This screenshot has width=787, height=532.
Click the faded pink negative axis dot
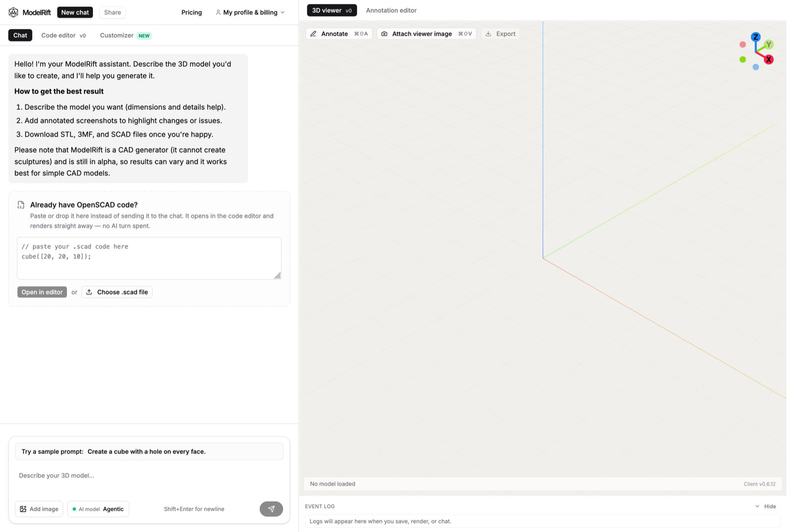point(743,45)
